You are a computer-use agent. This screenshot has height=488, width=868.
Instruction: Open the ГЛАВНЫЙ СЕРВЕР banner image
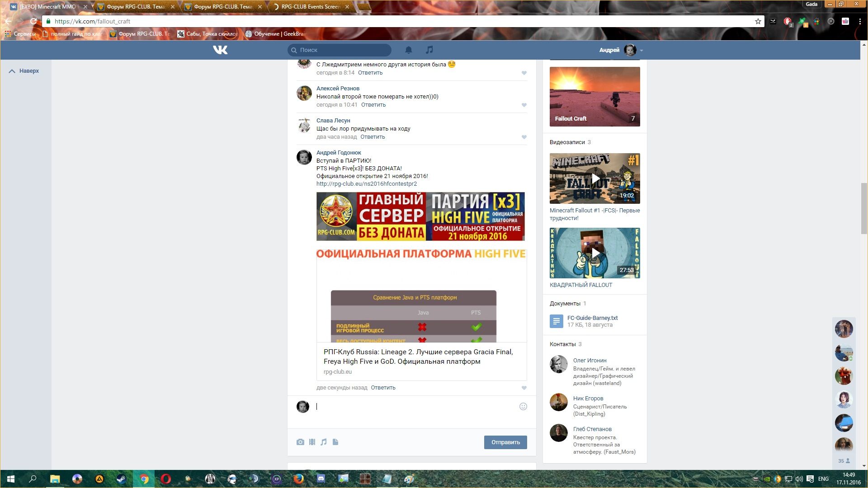420,216
